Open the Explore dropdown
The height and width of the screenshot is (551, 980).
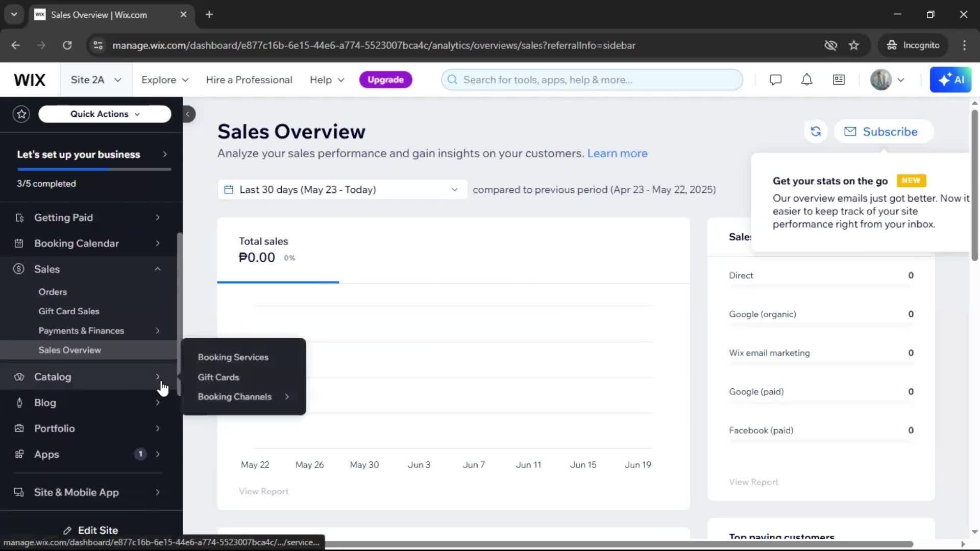click(165, 80)
